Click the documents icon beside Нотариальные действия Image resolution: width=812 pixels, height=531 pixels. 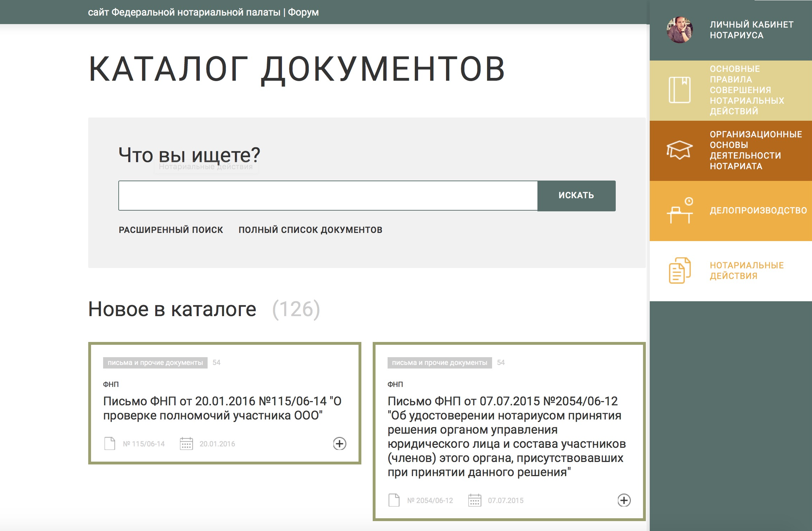[679, 270]
